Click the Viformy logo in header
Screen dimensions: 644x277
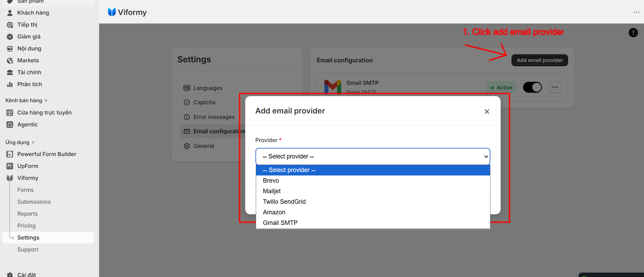[x=112, y=12]
